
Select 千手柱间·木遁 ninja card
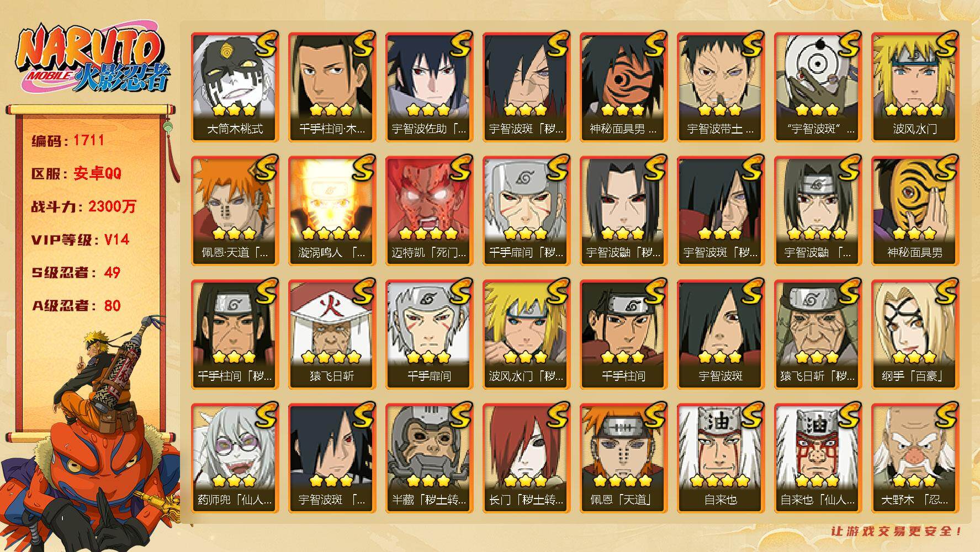332,87
